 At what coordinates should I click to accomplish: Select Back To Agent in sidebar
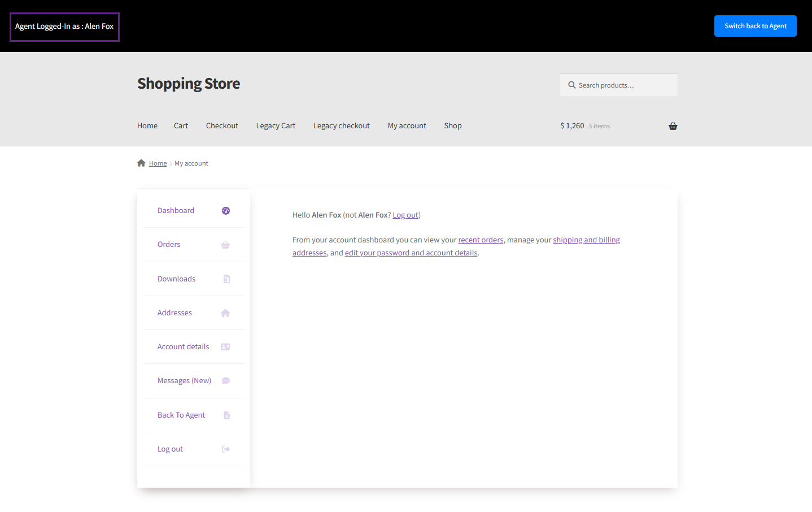click(181, 415)
